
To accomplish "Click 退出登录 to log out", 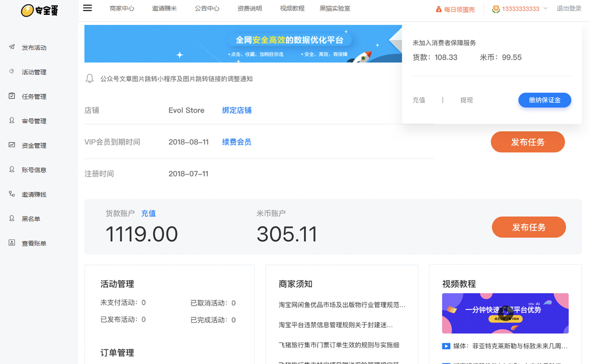I will [569, 8].
